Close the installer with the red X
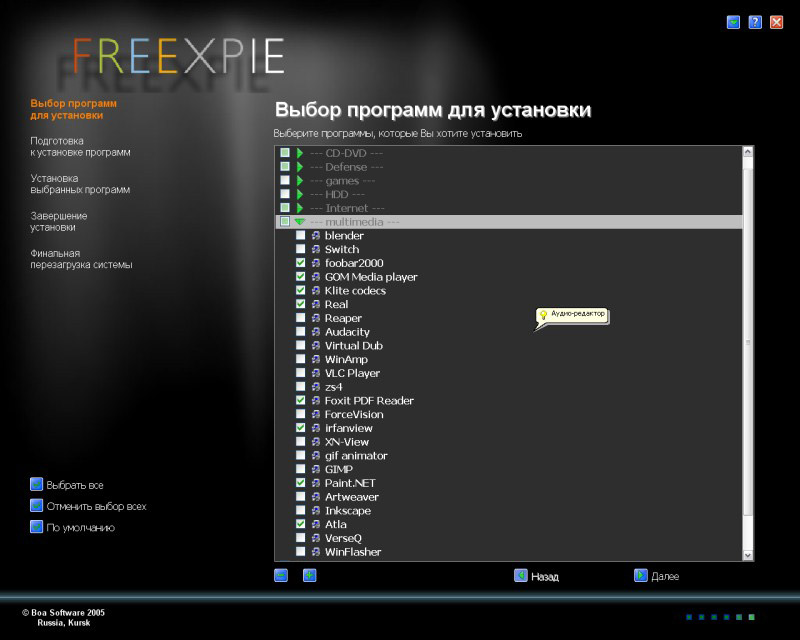 click(776, 22)
